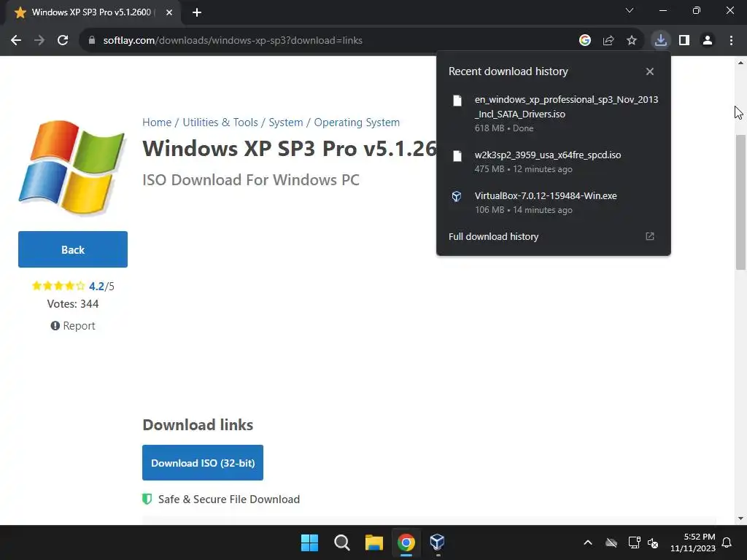Click the star rating on the page
This screenshot has width=747, height=560.
58,286
